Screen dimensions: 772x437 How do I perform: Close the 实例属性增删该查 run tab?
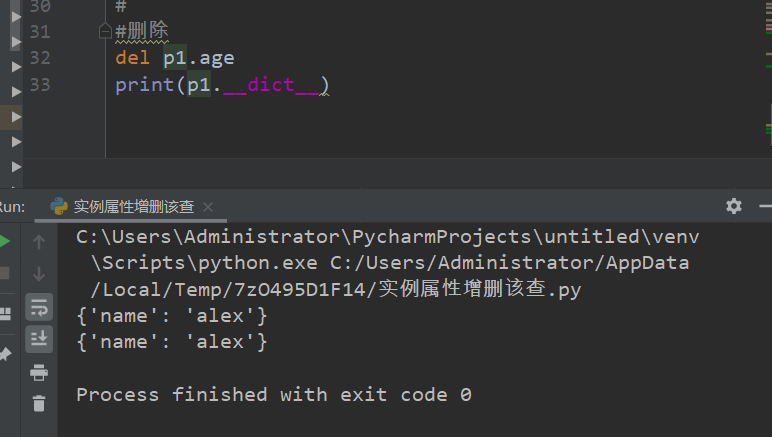(x=208, y=207)
